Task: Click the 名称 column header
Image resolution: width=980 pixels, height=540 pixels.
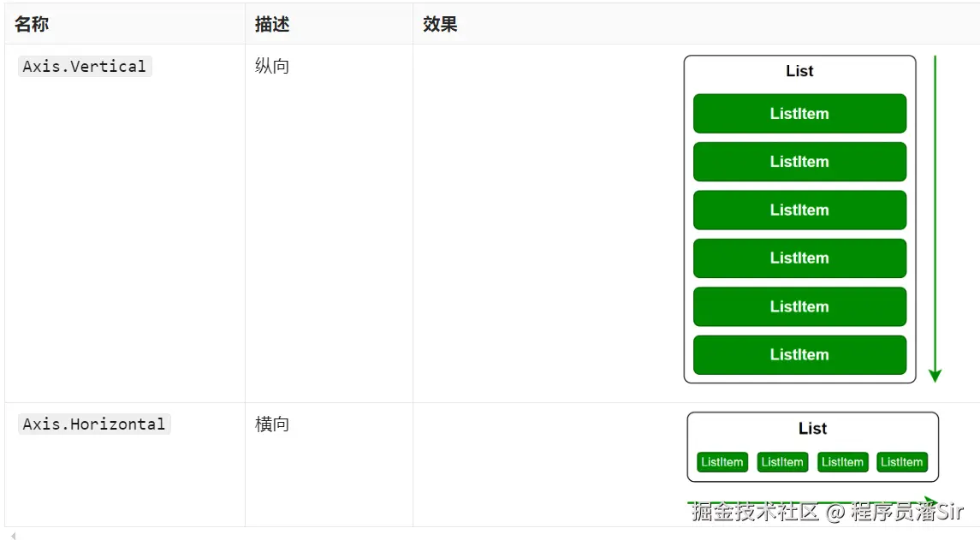Action: pyautogui.click(x=30, y=24)
